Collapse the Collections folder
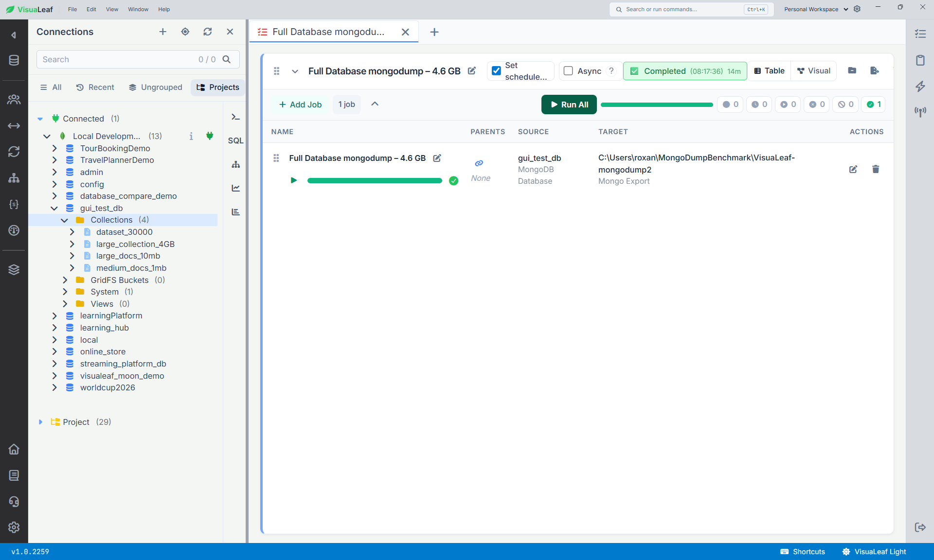The image size is (934, 560). coord(64,220)
